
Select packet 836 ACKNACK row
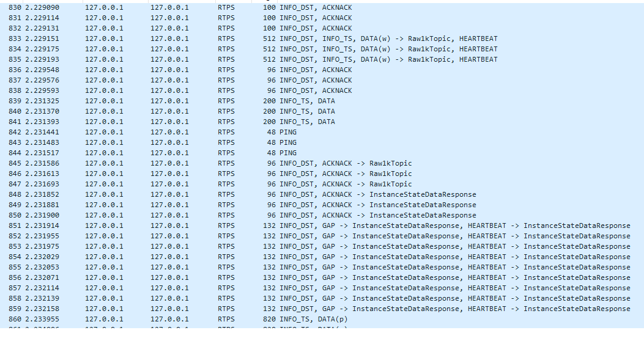(322, 70)
